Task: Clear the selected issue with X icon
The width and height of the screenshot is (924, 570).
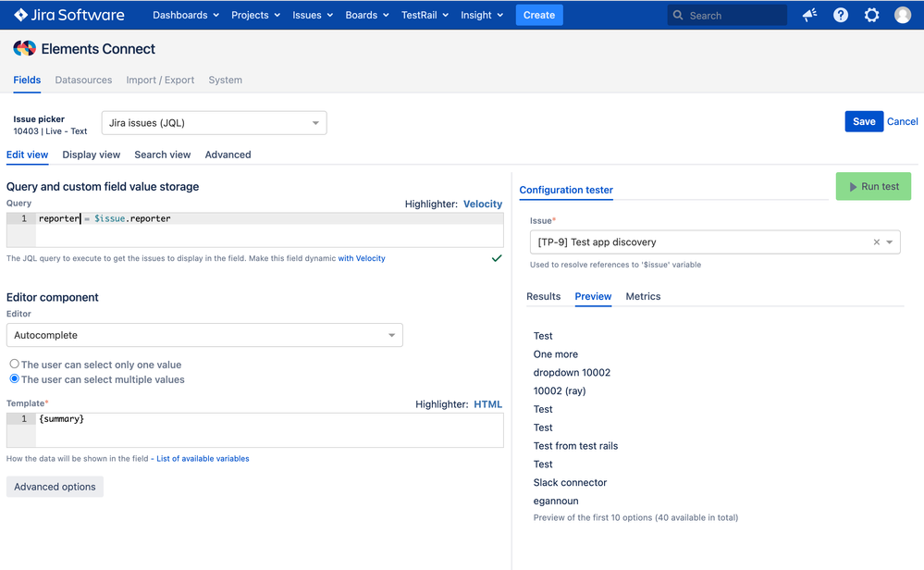Action: click(x=877, y=242)
